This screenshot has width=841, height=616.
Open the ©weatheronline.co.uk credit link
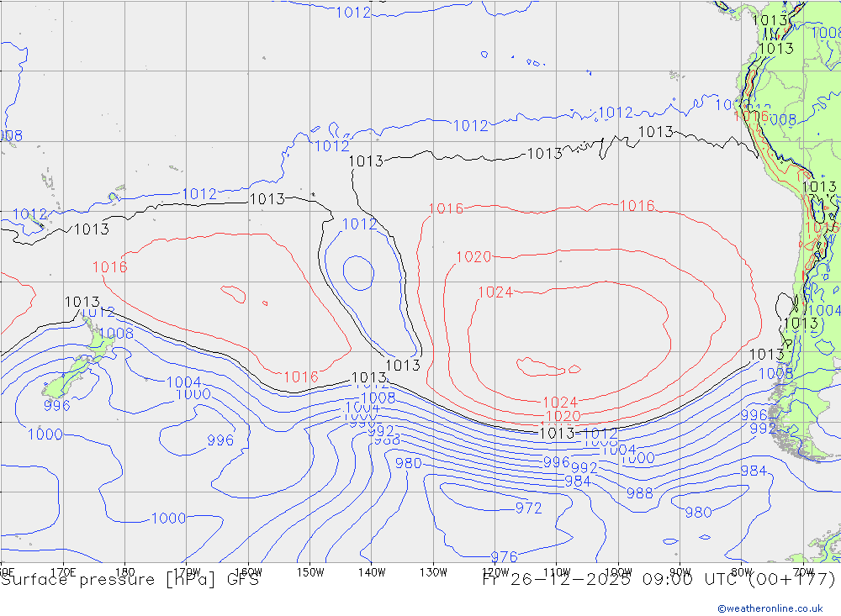(770, 608)
